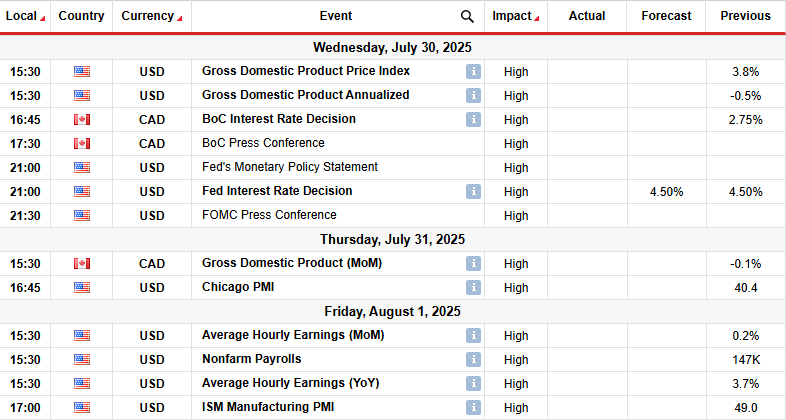Viewport: 786px width, 420px height.
Task: Show info for Fed Interest Rate Decision
Action: click(x=472, y=191)
